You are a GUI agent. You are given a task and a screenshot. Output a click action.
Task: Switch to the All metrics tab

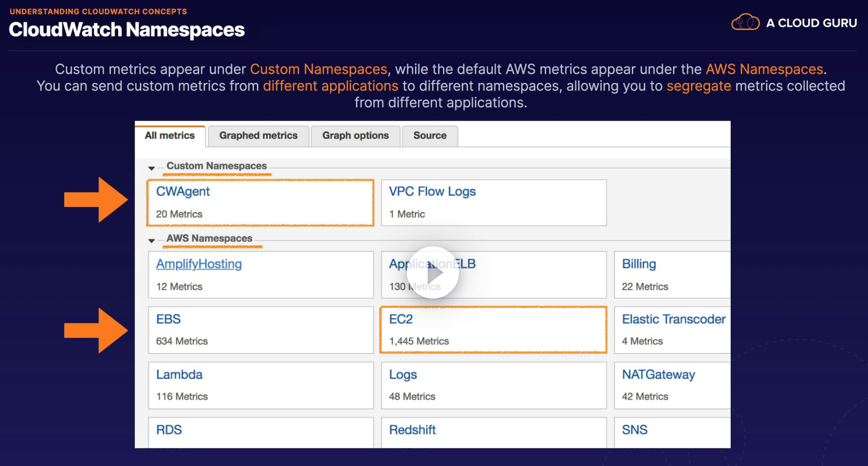coord(170,136)
